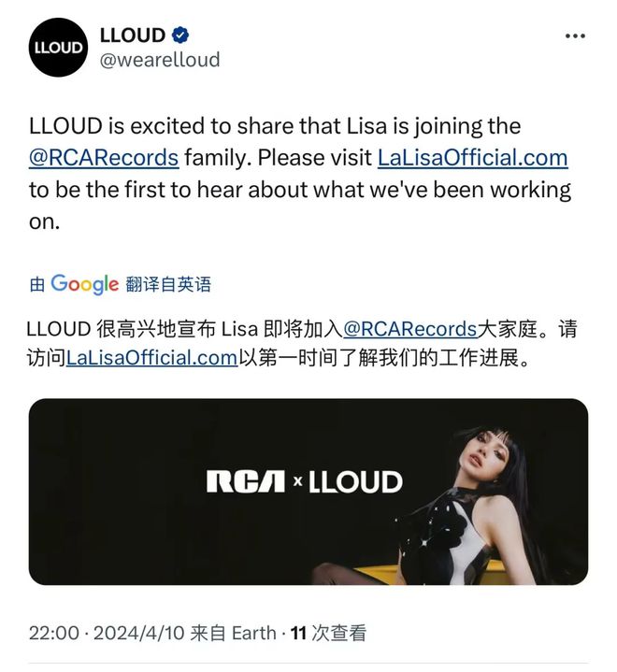Viewport: 617px width, 672px height.
Task: View the 11 次查看 view count
Action: [328, 633]
